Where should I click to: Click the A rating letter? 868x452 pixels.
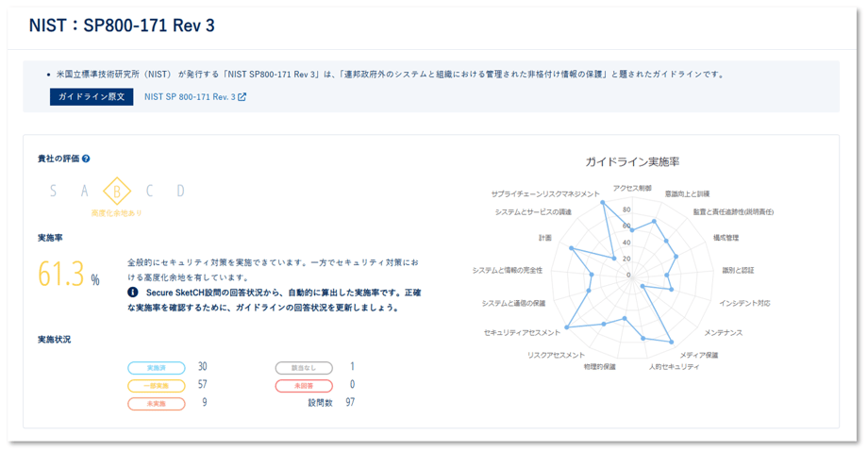85,192
